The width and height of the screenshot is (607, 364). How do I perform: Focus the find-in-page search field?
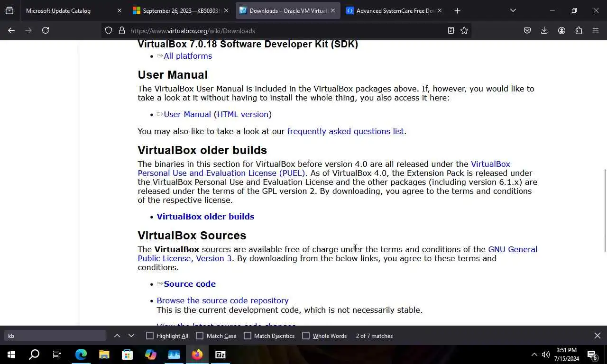55,336
